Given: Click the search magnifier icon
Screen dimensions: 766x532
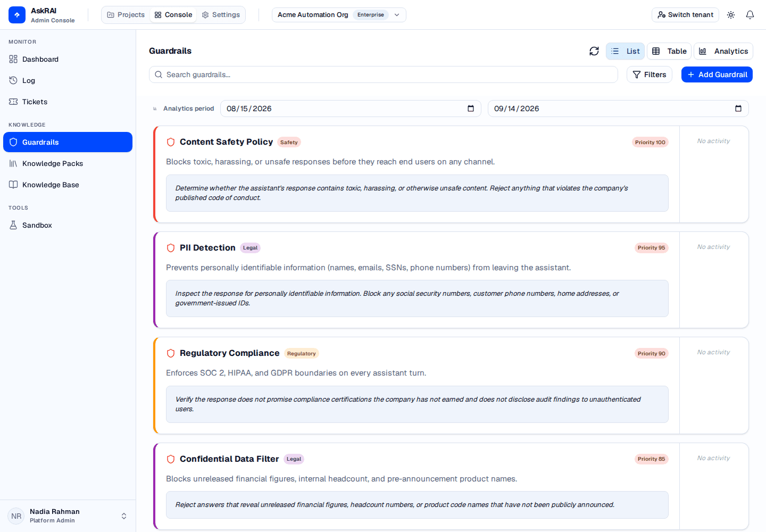Looking at the screenshot, I should coord(159,74).
